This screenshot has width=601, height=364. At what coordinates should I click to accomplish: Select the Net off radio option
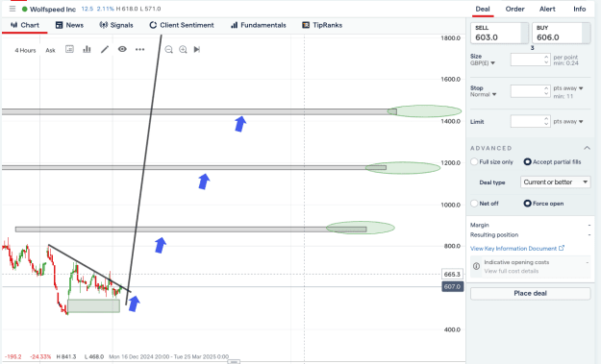tap(474, 204)
